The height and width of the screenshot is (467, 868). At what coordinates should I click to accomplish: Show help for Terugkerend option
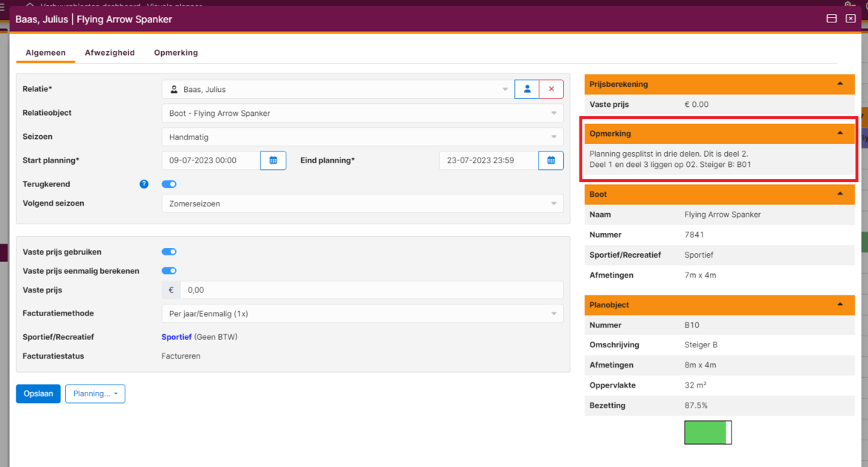point(144,184)
